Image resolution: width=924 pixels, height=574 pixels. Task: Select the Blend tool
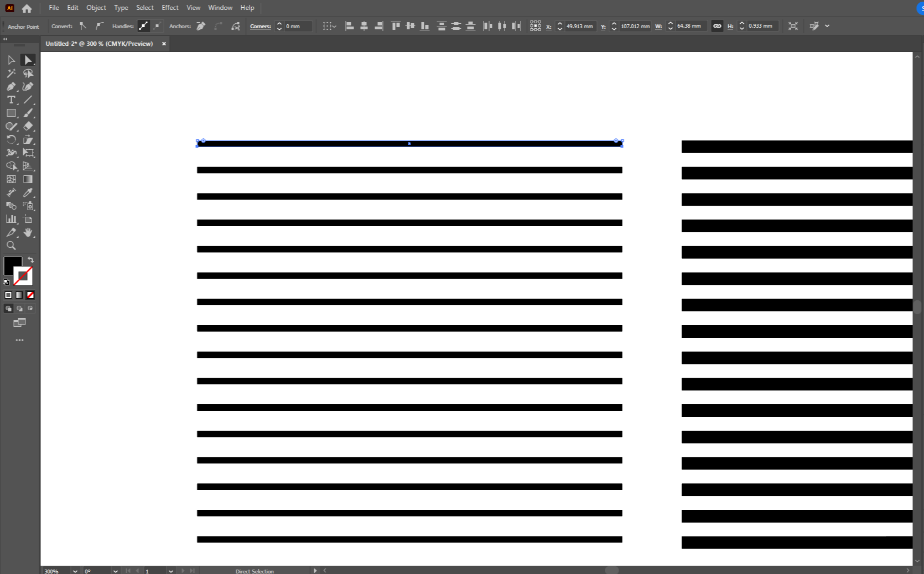pyautogui.click(x=11, y=206)
